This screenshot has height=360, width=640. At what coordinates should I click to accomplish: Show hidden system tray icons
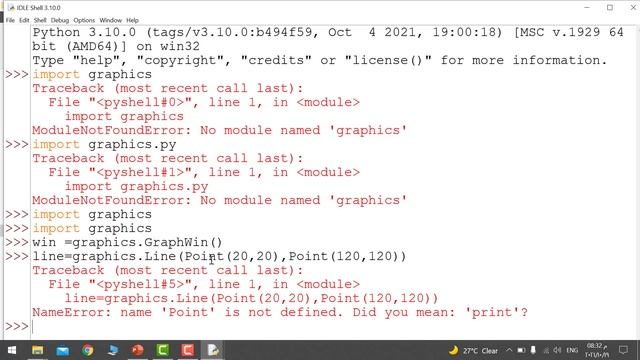click(x=509, y=350)
